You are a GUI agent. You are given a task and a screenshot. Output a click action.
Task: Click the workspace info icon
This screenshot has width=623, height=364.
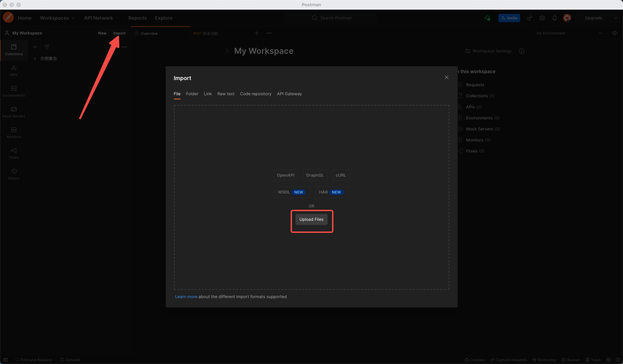tap(522, 51)
